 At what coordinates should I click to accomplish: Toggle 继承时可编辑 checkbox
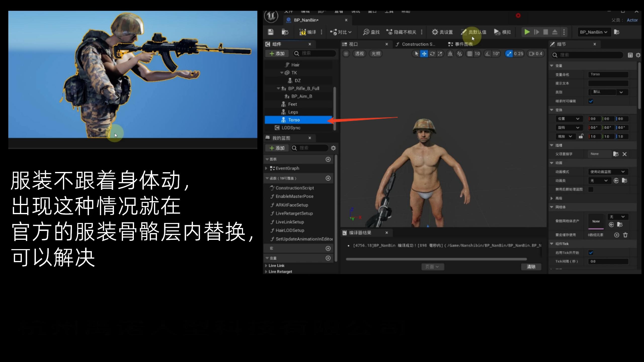click(x=591, y=101)
